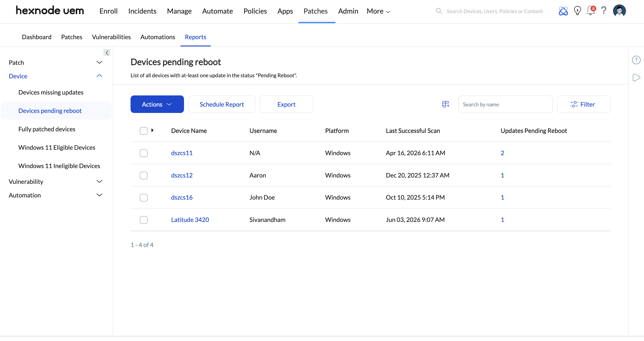This screenshot has height=341, width=644.
Task: Open the question mark help icon in header
Action: point(604,11)
